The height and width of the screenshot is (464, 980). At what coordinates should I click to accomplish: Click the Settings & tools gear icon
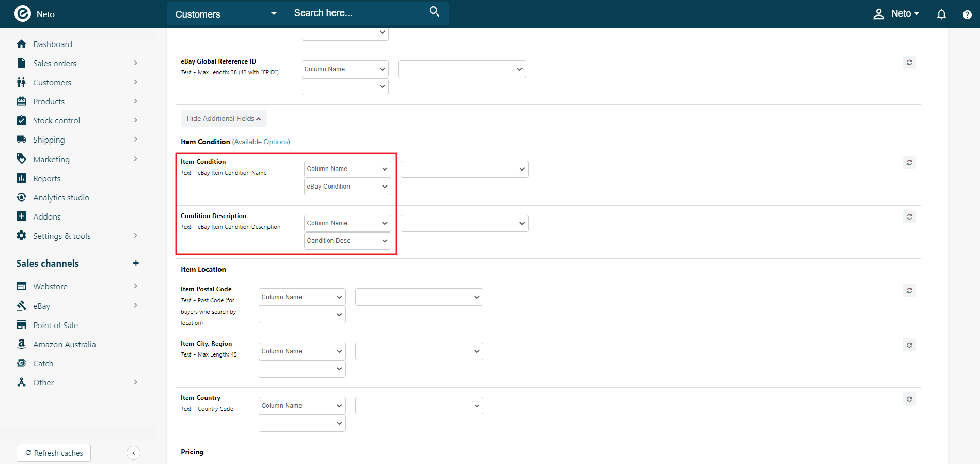[21, 236]
